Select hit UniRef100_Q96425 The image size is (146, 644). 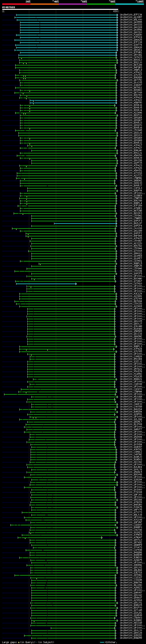pos(131,40)
